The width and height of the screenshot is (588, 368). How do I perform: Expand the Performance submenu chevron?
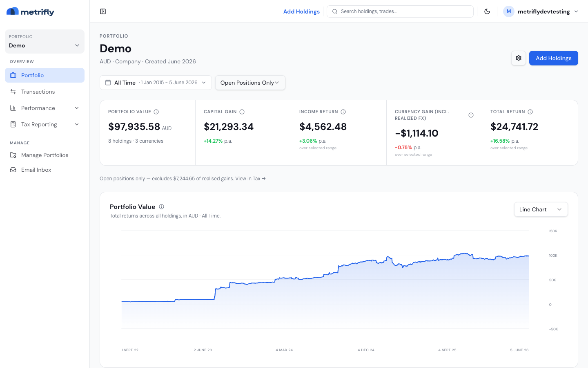(77, 108)
